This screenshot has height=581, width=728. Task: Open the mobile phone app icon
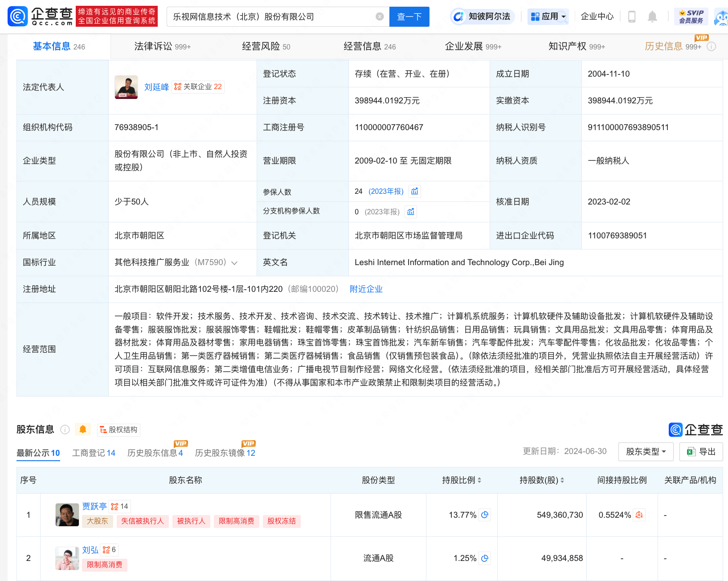click(x=631, y=16)
